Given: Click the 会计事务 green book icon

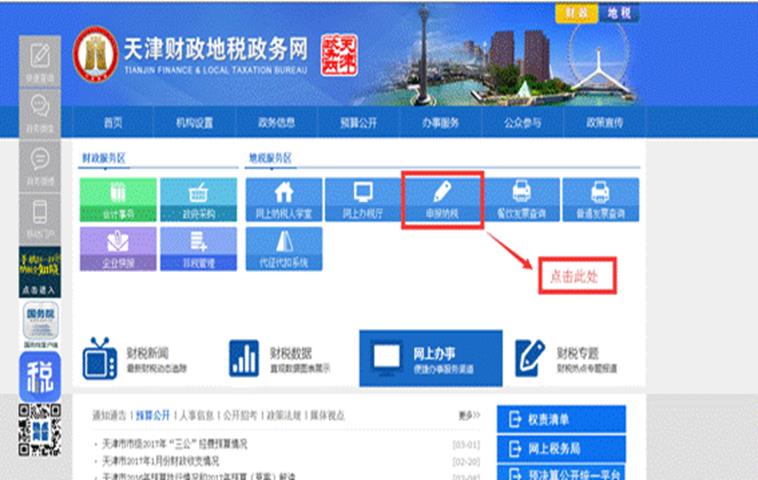Looking at the screenshot, I should click(118, 200).
